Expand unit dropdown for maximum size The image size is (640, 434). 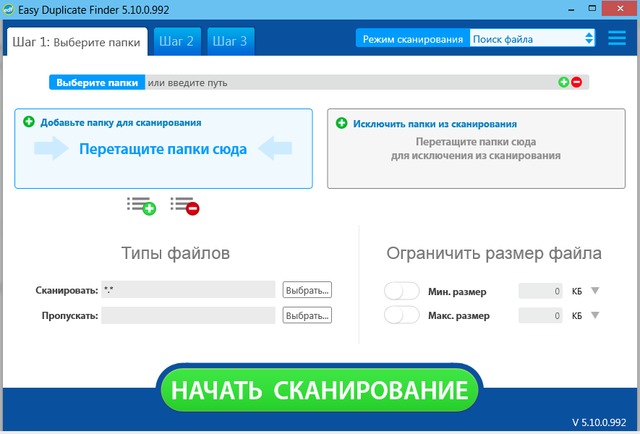pyautogui.click(x=595, y=315)
